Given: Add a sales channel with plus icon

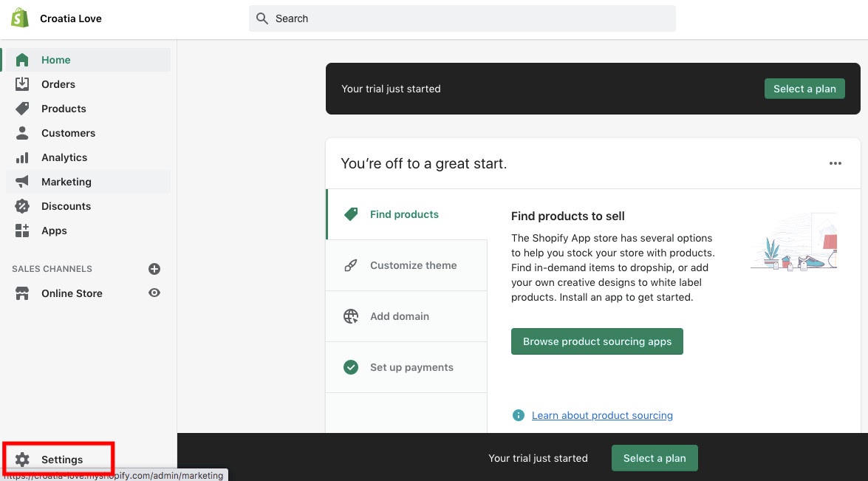Looking at the screenshot, I should 154,269.
